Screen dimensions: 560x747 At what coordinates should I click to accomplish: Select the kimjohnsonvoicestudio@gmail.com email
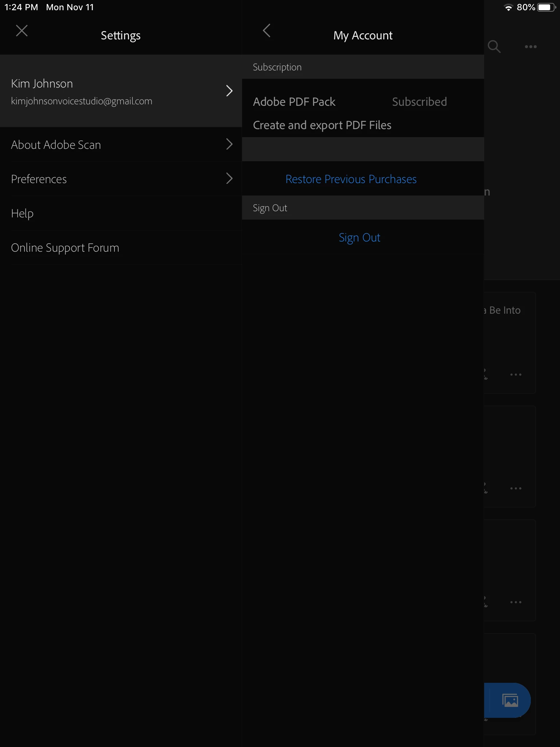(x=82, y=101)
